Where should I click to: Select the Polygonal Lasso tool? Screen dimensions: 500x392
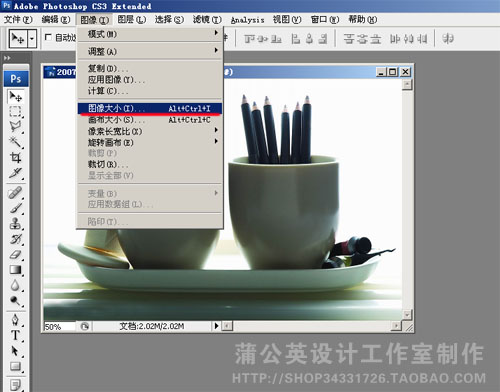pos(15,126)
